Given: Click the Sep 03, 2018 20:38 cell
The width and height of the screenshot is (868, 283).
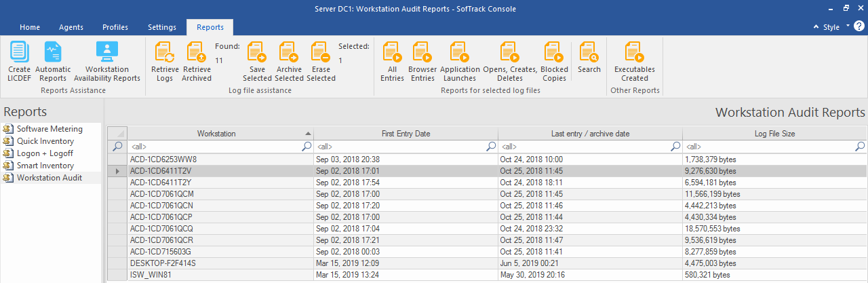Looking at the screenshot, I should [x=406, y=159].
